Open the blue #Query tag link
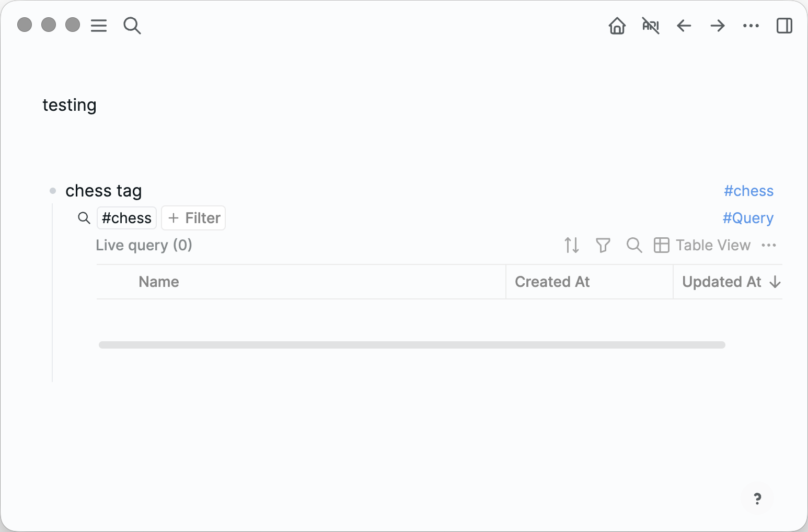 coord(748,218)
